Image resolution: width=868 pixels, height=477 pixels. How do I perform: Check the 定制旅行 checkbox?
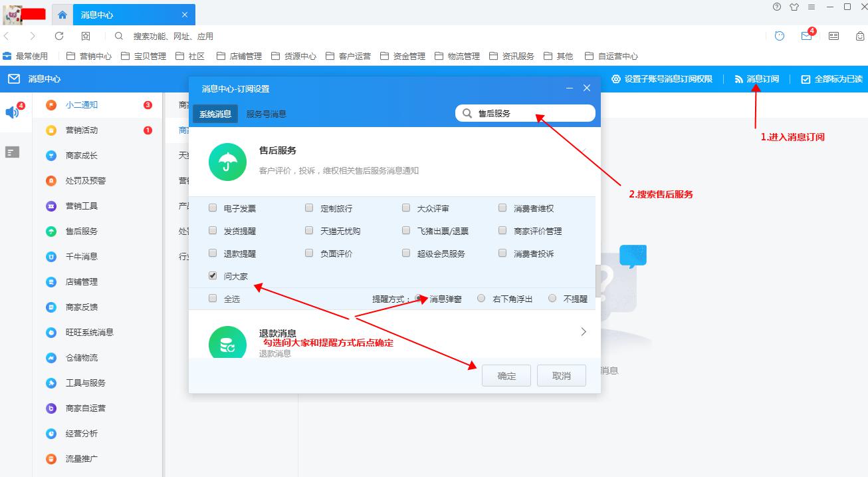point(309,208)
